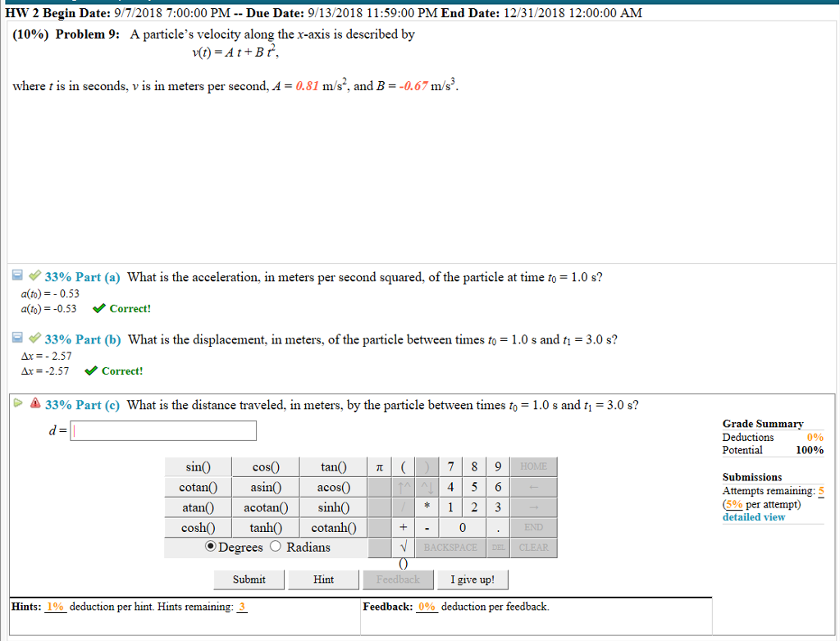
Task: Click the "I give up!" button
Action: [472, 580]
